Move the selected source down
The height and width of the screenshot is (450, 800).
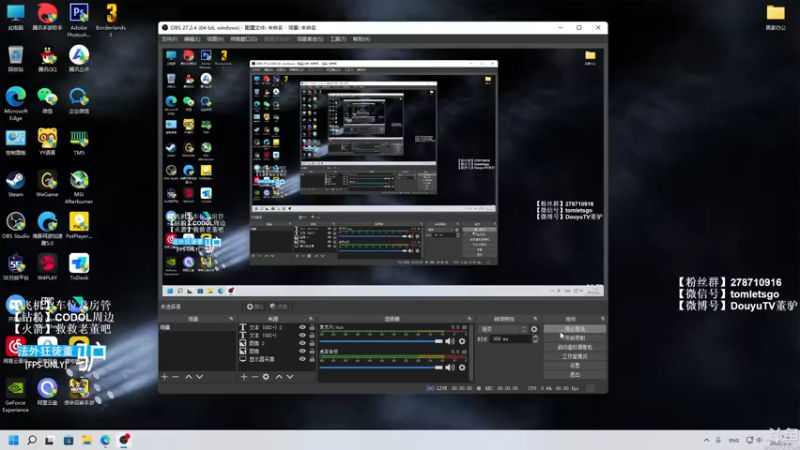290,377
